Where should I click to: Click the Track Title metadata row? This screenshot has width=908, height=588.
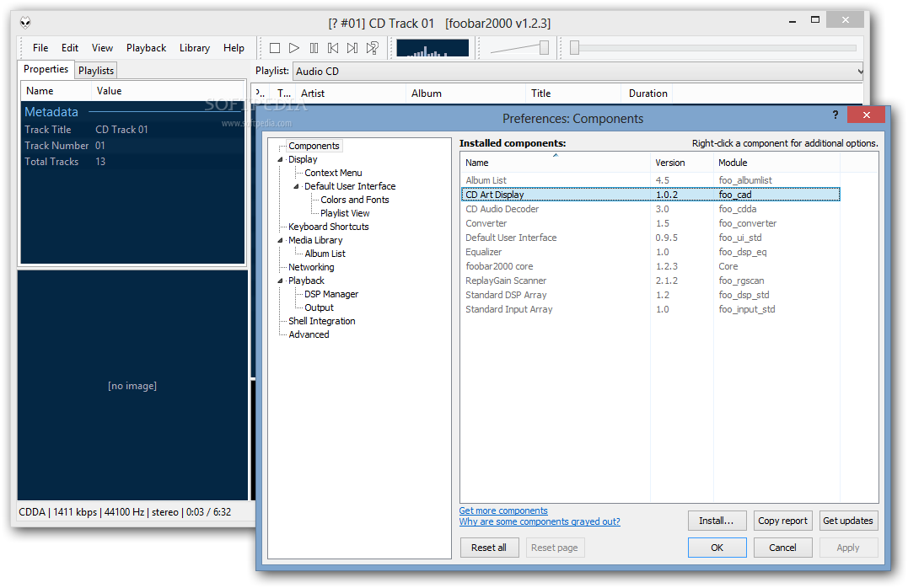click(x=132, y=130)
